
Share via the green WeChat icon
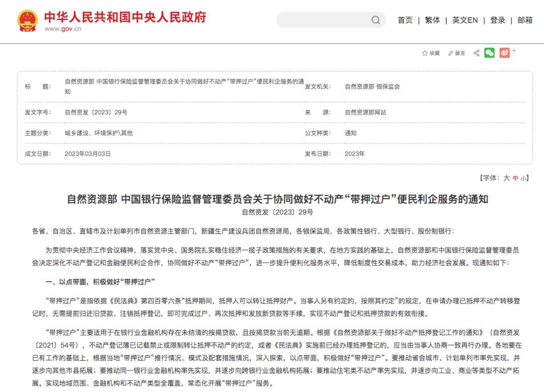click(x=489, y=53)
